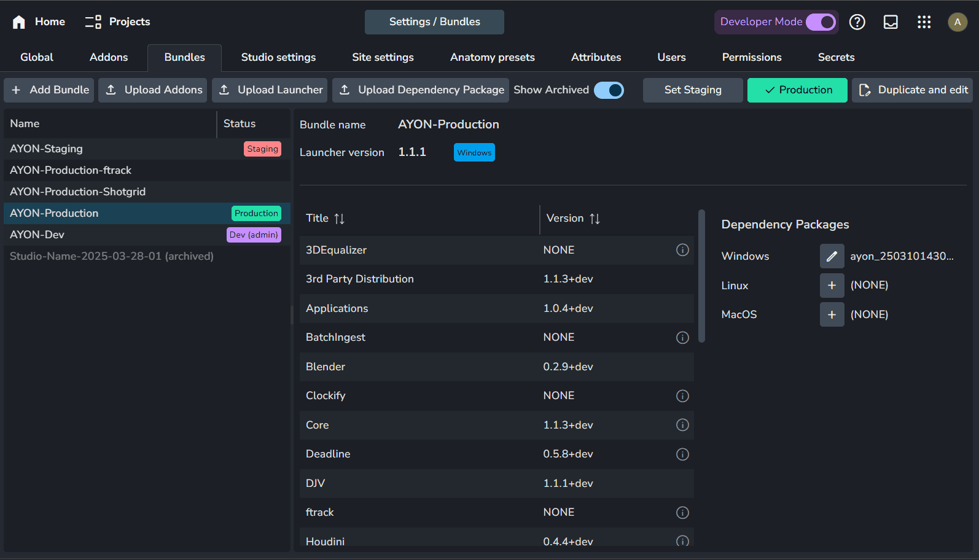Click info icon in 3DEqualizer row
Viewport: 979px width, 560px height.
pos(682,250)
